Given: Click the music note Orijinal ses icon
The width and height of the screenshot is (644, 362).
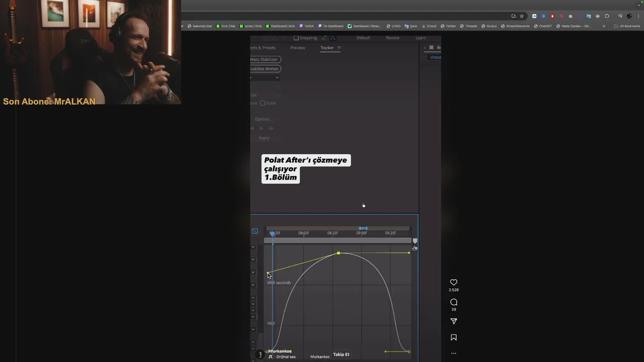Looking at the screenshot, I should click(270, 357).
